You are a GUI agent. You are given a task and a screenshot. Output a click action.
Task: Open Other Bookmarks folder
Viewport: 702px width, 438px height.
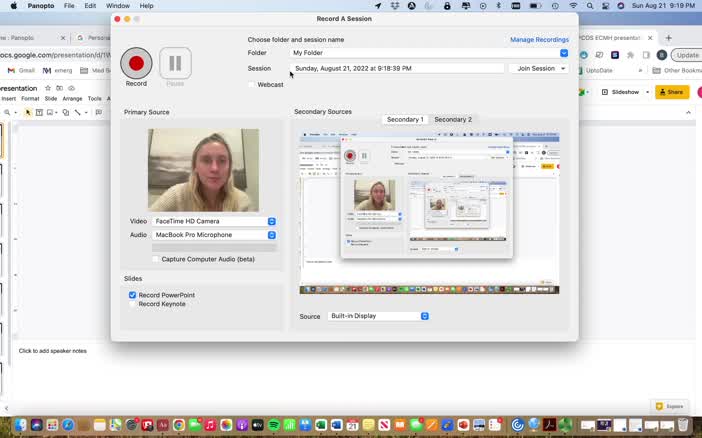point(677,70)
